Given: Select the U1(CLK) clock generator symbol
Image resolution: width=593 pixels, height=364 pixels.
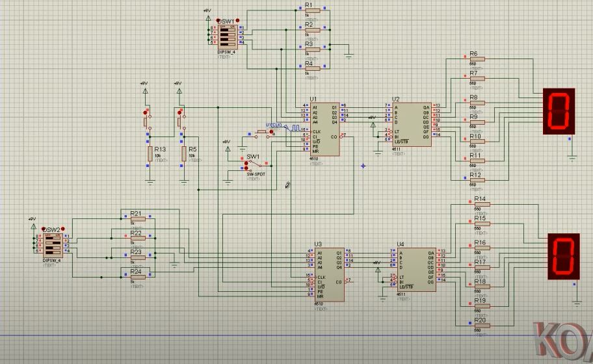Looking at the screenshot, I should point(295,128).
